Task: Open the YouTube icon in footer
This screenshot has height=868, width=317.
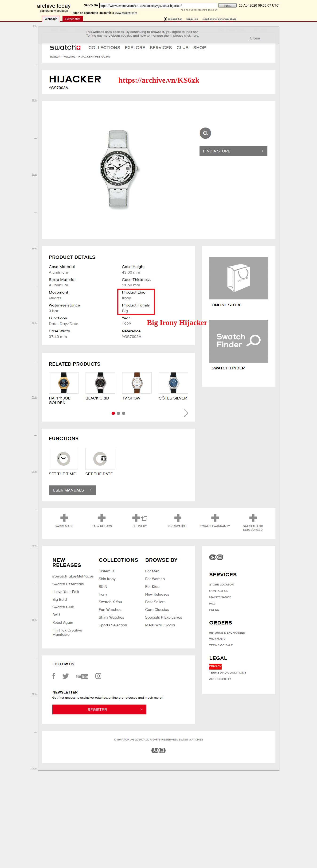Action: pyautogui.click(x=82, y=676)
